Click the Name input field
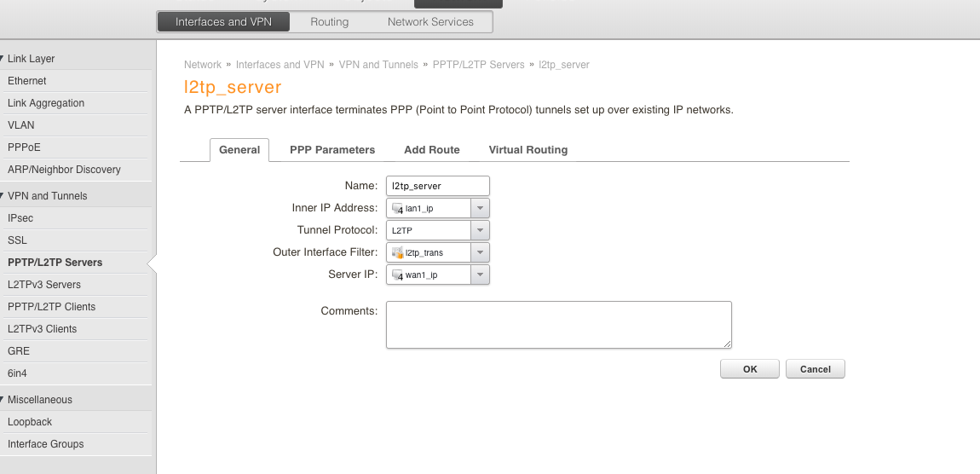Screen dimensions: 980x474 click(438, 186)
